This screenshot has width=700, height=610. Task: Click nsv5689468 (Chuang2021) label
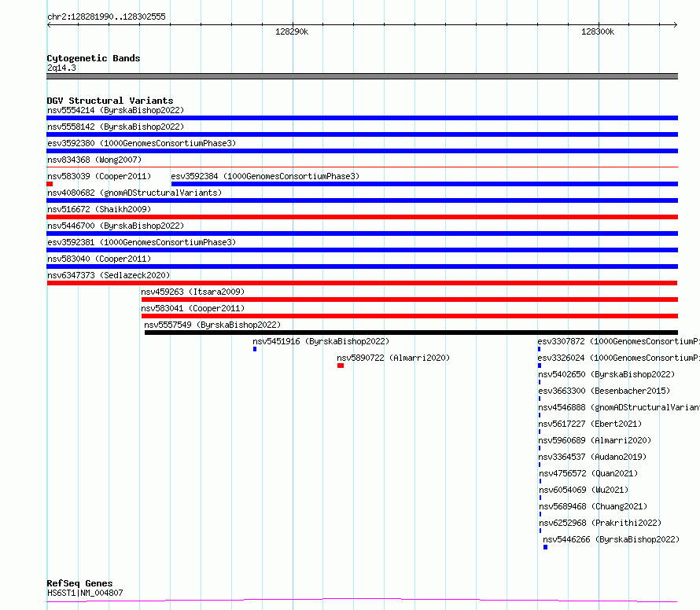pos(593,506)
